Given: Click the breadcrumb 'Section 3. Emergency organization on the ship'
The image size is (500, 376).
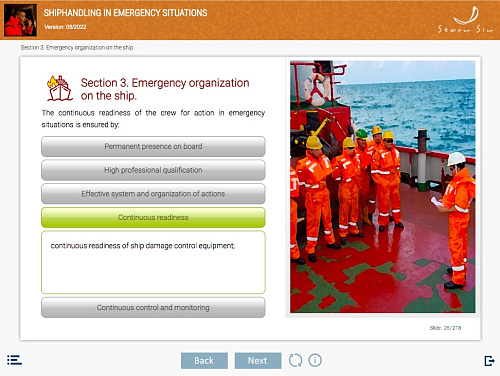Looking at the screenshot, I should (77, 48).
